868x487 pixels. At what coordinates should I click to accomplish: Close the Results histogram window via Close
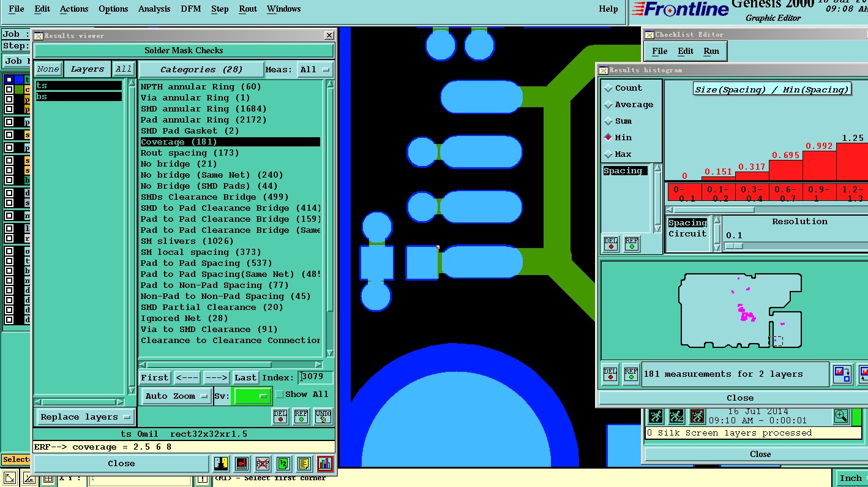click(739, 398)
